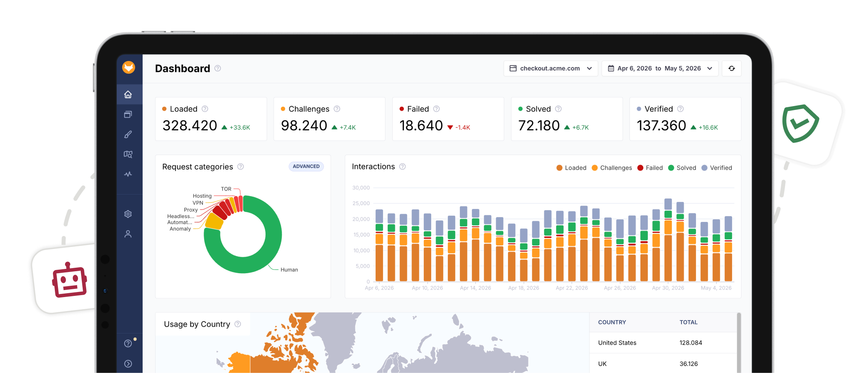Click the Apr 6, 2026 bar in Interactions chart
The height and width of the screenshot is (373, 868).
[x=379, y=245]
